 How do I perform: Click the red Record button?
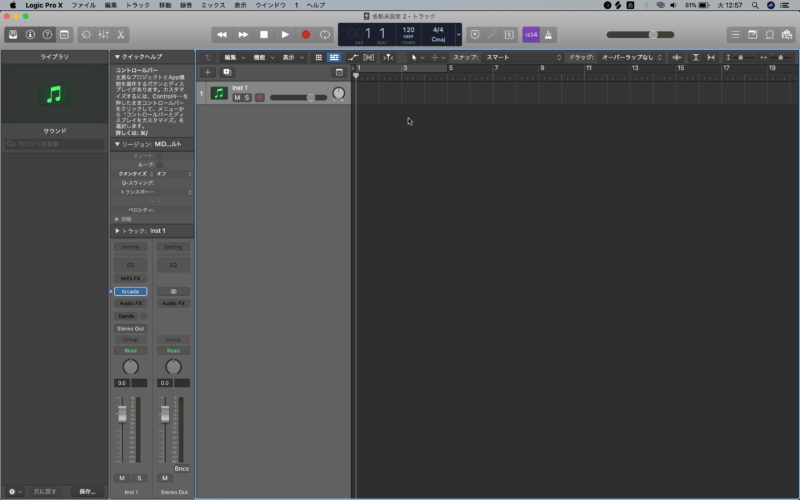coord(306,35)
